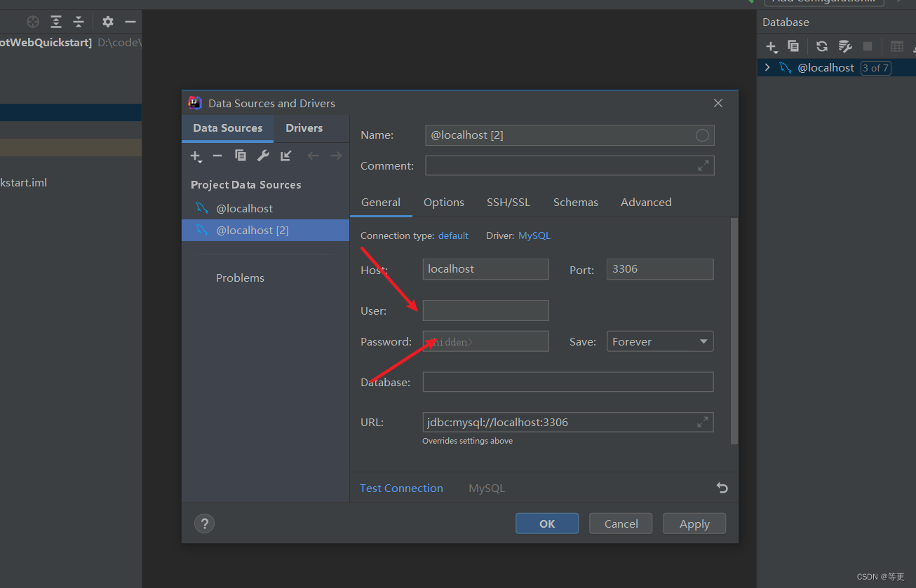916x588 pixels.
Task: Hide the project panel with the minus icon
Action: pyautogui.click(x=130, y=22)
